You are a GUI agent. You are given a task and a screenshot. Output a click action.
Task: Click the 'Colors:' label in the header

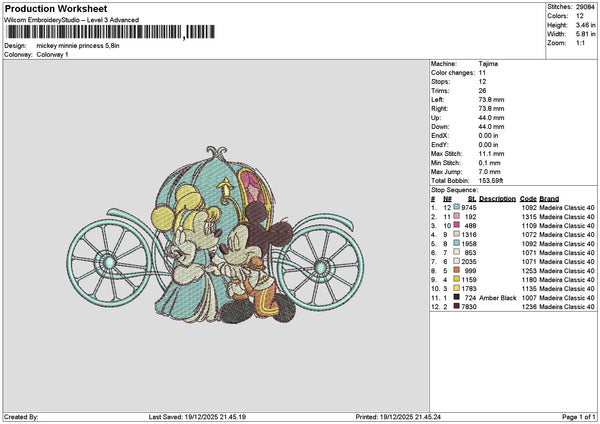pyautogui.click(x=557, y=16)
